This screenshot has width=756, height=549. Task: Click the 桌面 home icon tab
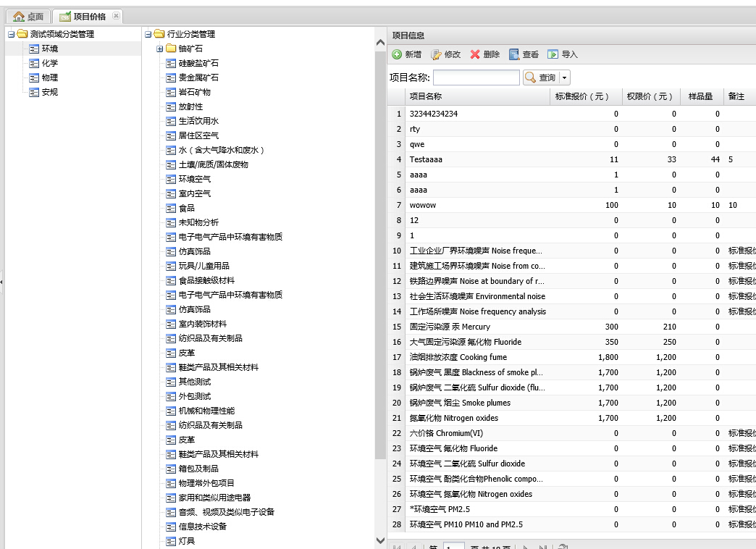[x=29, y=17]
